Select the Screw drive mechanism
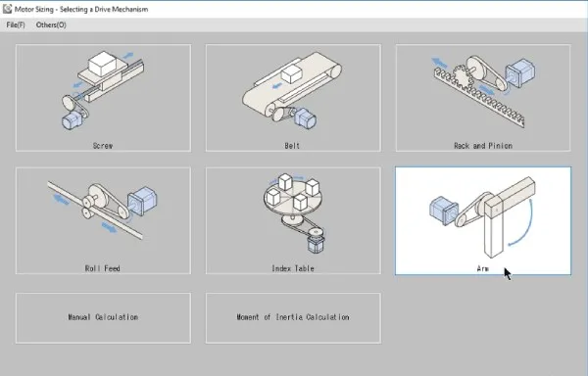The height and width of the screenshot is (376, 588). point(103,98)
